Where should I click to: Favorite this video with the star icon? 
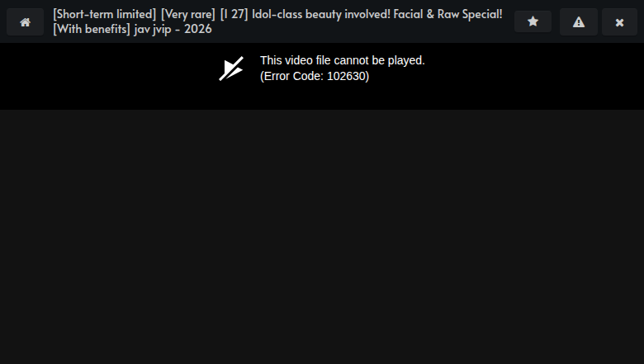(533, 21)
